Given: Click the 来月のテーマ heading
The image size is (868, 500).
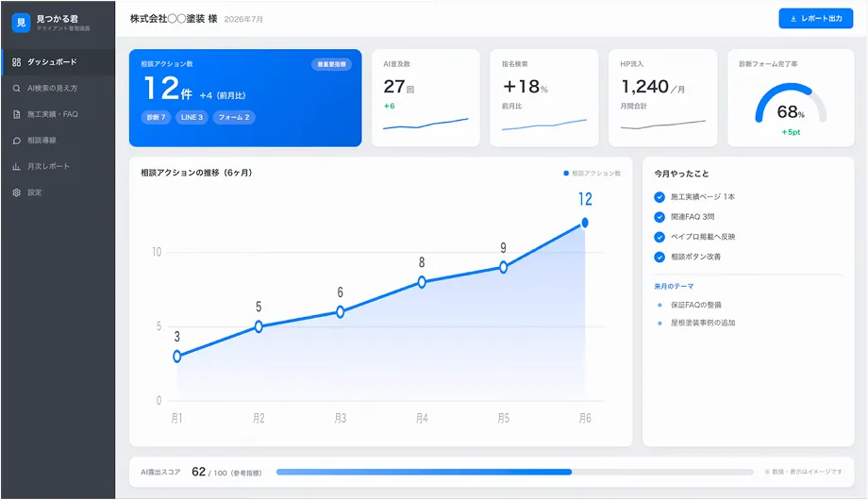Looking at the screenshot, I should 674,286.
